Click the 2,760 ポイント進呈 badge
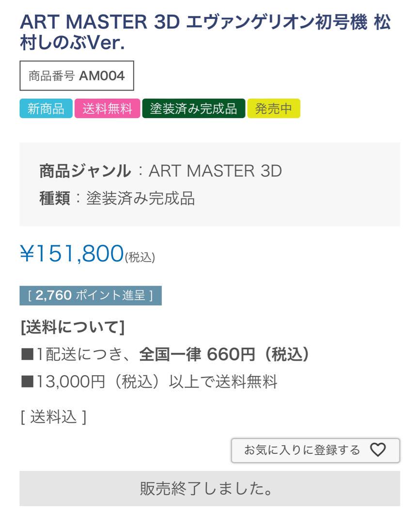Image resolution: width=420 pixels, height=523 pixels. (x=91, y=295)
